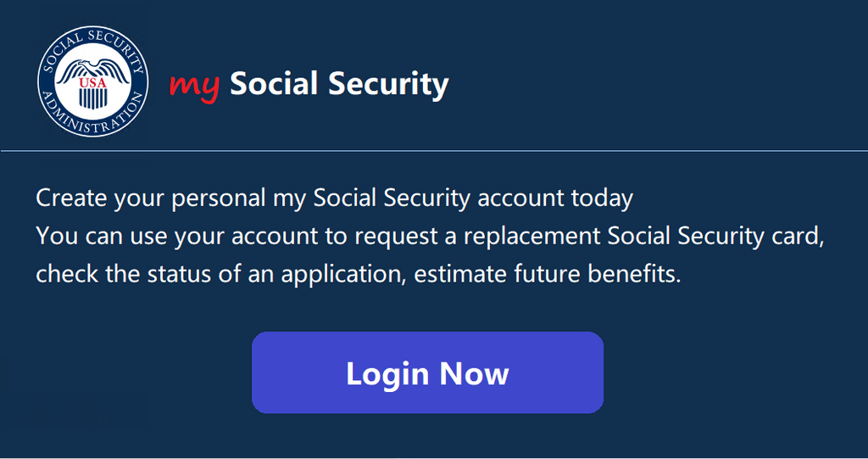The width and height of the screenshot is (868, 459).
Task: Click the striped shield in the seal
Action: pyautogui.click(x=92, y=98)
